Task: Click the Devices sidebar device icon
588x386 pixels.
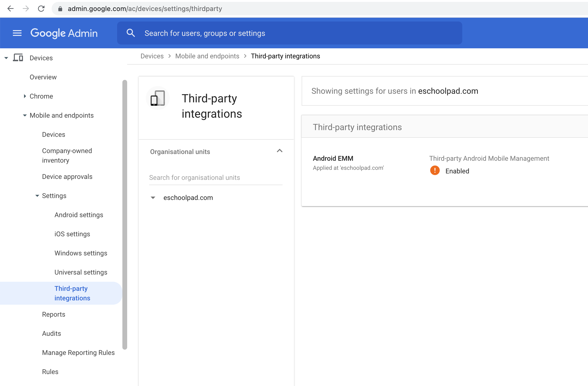Action: tap(18, 58)
